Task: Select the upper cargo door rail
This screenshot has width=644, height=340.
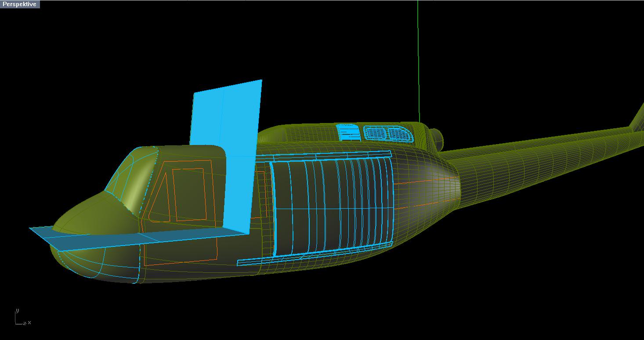Action: 329,156
